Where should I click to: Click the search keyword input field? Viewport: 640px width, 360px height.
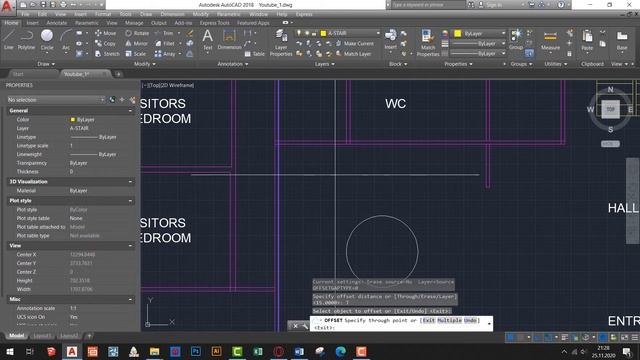coord(428,5)
